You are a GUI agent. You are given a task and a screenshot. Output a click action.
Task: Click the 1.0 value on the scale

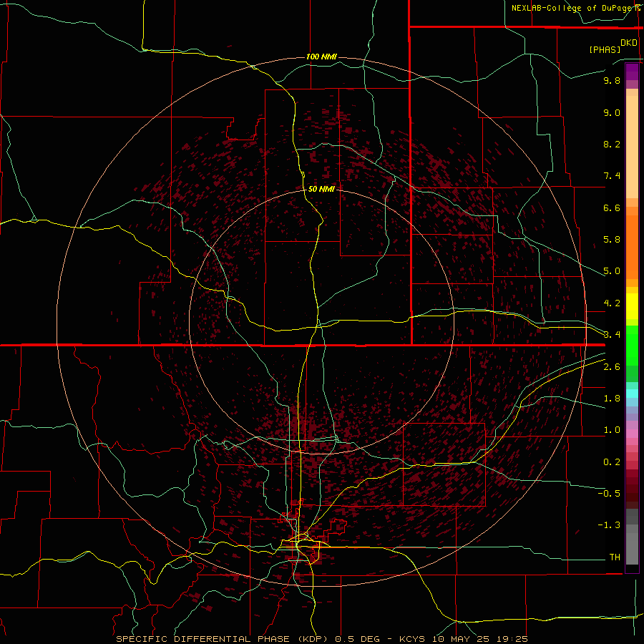click(612, 430)
